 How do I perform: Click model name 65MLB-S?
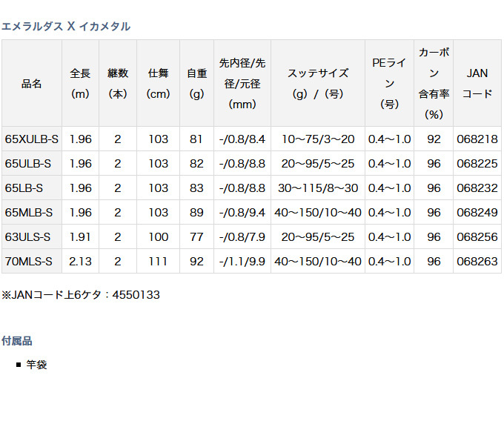[x=29, y=213]
